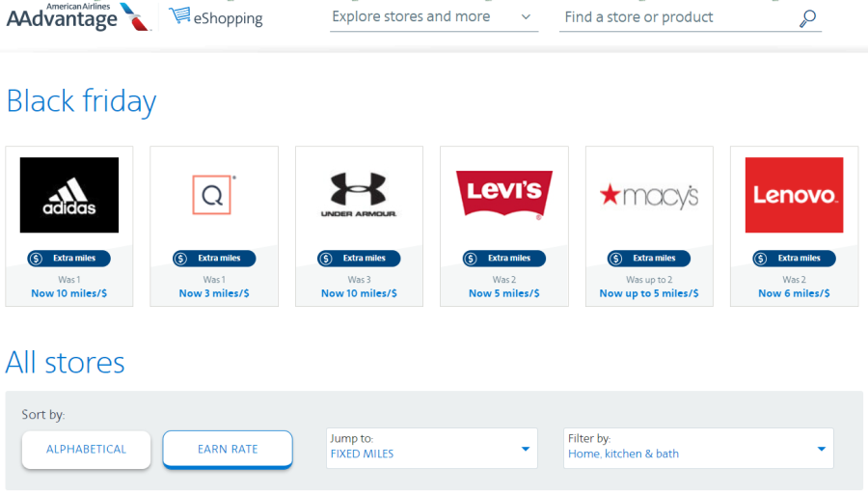This screenshot has width=868, height=495.
Task: Open the Adidas store logo
Action: 69,195
